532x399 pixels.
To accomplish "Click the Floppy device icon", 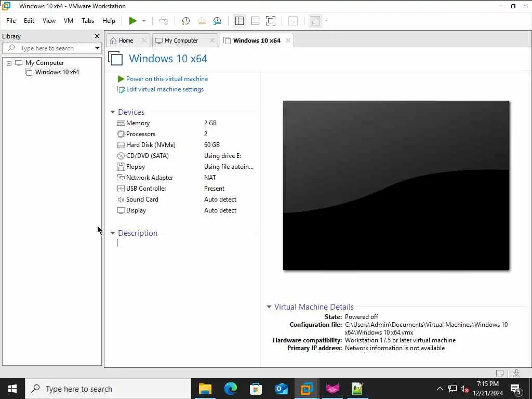I will click(121, 167).
